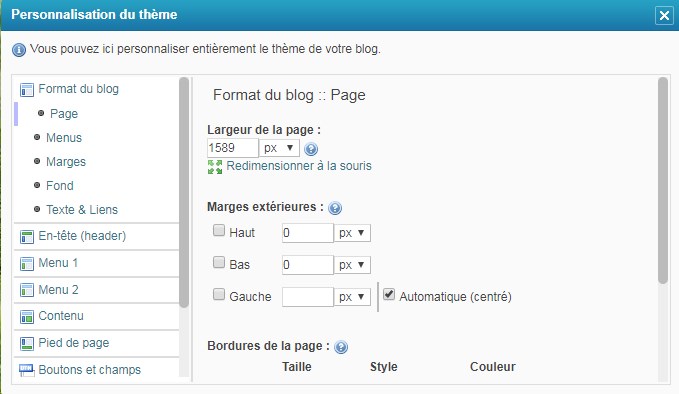Enable the Bas margin checkbox

point(219,262)
